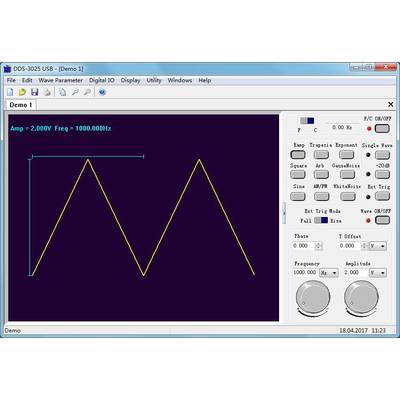Viewport: 400px width, 400px height.
Task: Click the Copy documents toolbar icon
Action: pyautogui.click(x=62, y=92)
